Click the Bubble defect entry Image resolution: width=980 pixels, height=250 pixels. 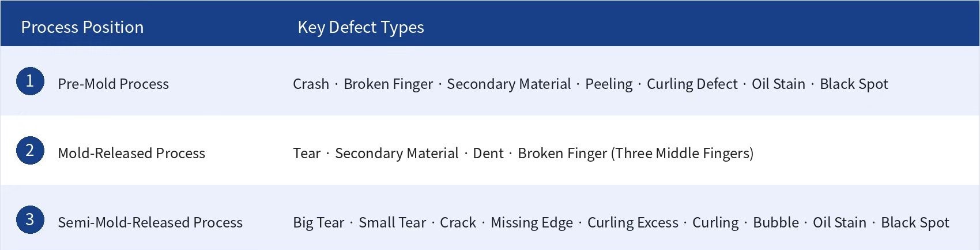click(x=775, y=222)
